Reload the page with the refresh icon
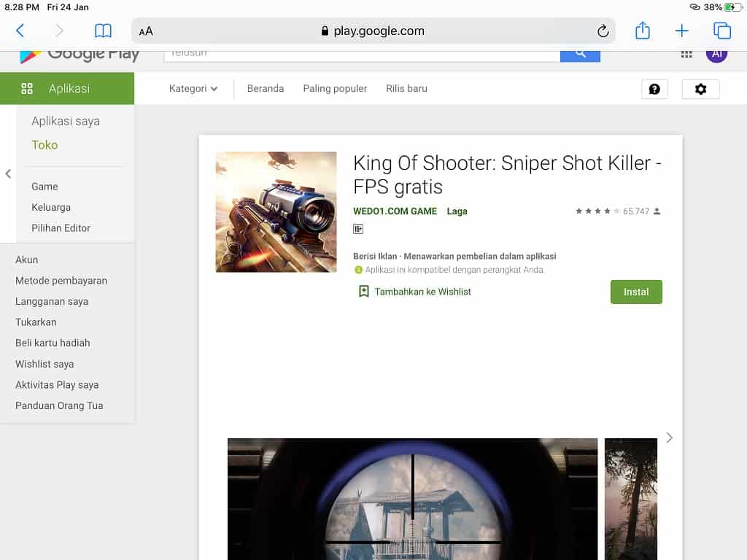The width and height of the screenshot is (747, 560). (x=603, y=31)
